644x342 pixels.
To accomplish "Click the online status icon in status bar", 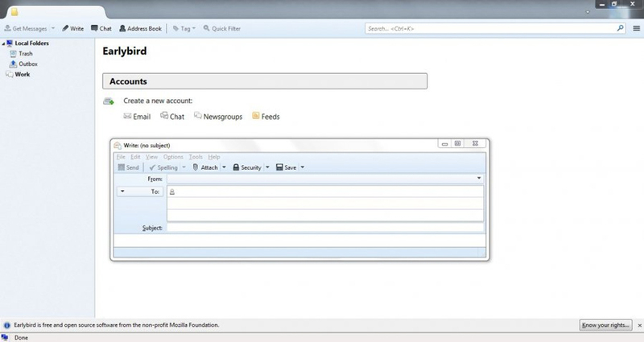I will click(x=5, y=337).
